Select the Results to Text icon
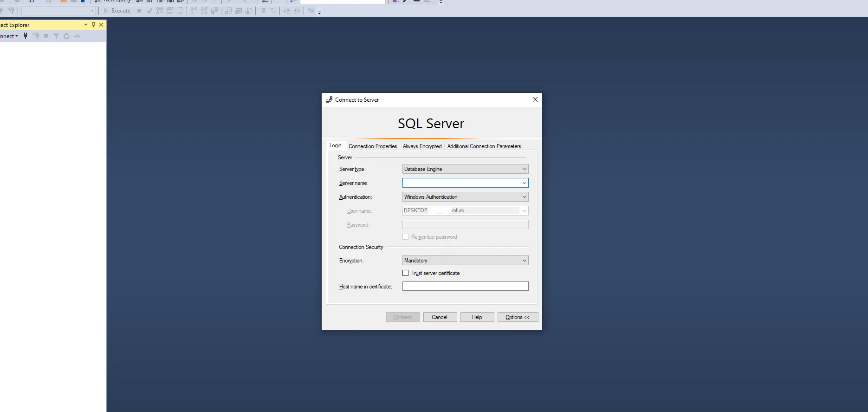Viewport: 868px width, 412px height. click(x=228, y=11)
